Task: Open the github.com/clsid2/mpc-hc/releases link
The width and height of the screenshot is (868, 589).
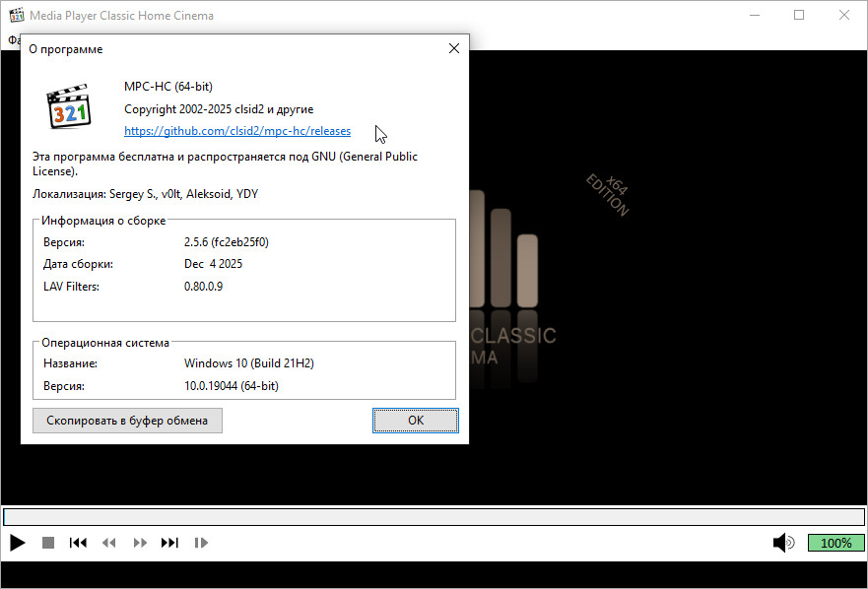Action: 237,131
